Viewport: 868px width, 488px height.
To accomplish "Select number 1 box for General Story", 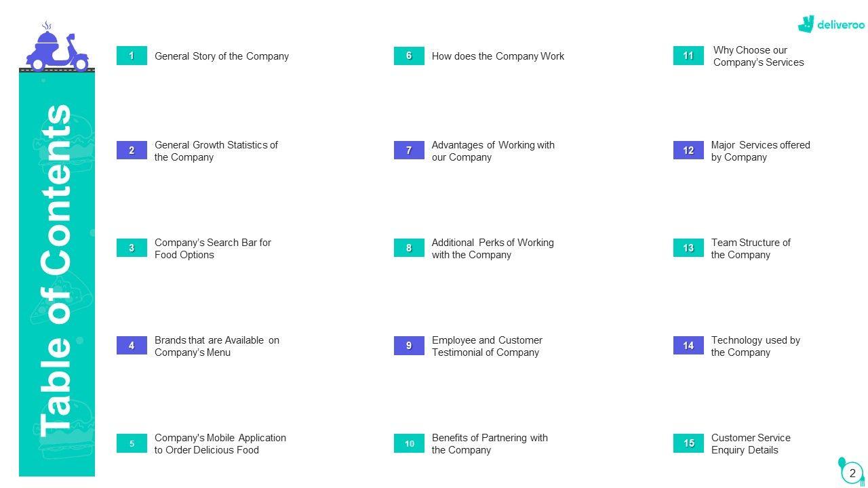I will 132,56.
